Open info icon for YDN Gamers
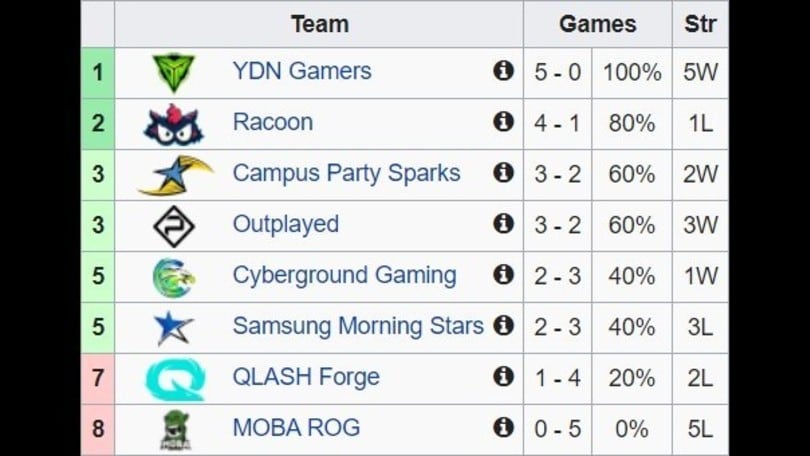The height and width of the screenshot is (456, 810). tap(503, 70)
